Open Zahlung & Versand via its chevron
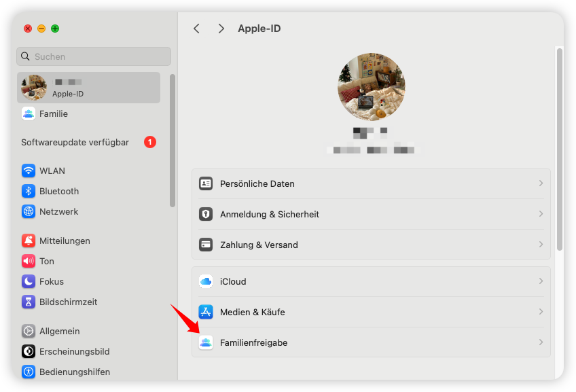The height and width of the screenshot is (392, 576). [541, 245]
